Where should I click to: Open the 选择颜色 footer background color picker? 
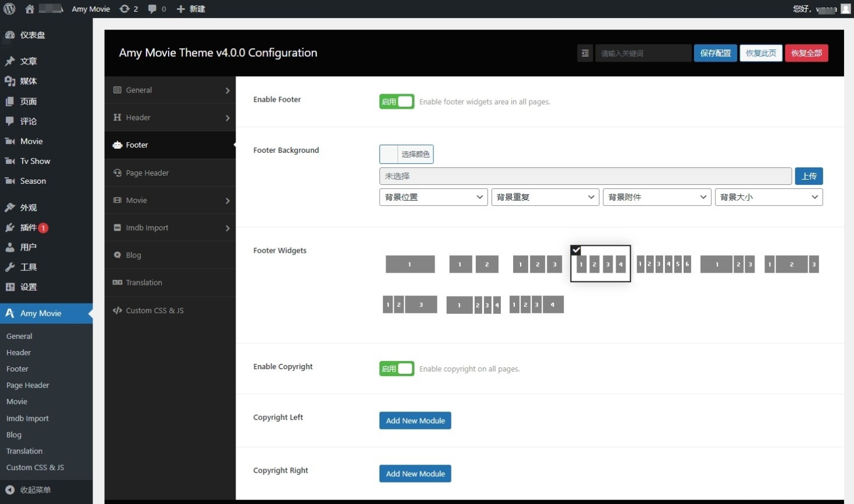click(x=407, y=154)
